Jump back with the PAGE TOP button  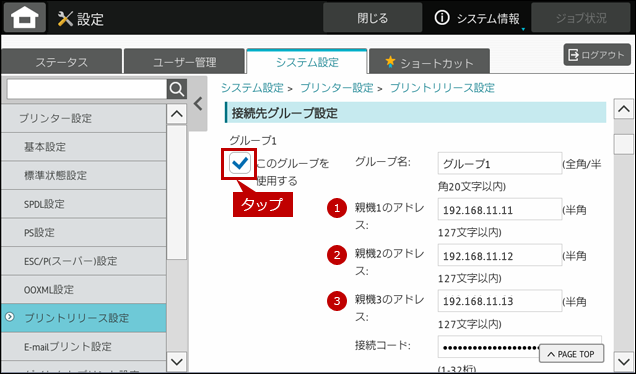pyautogui.click(x=571, y=354)
